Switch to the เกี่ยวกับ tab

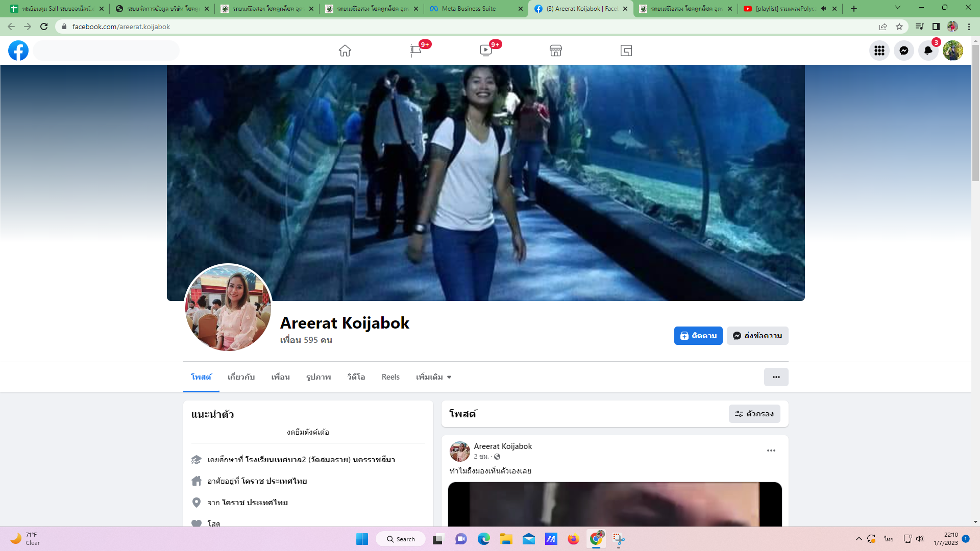coord(241,377)
